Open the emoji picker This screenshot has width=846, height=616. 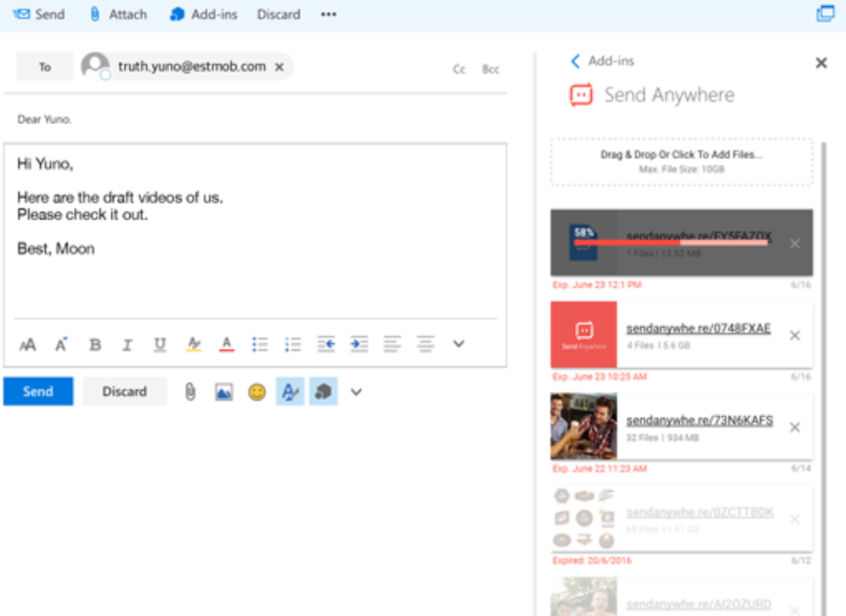(257, 392)
